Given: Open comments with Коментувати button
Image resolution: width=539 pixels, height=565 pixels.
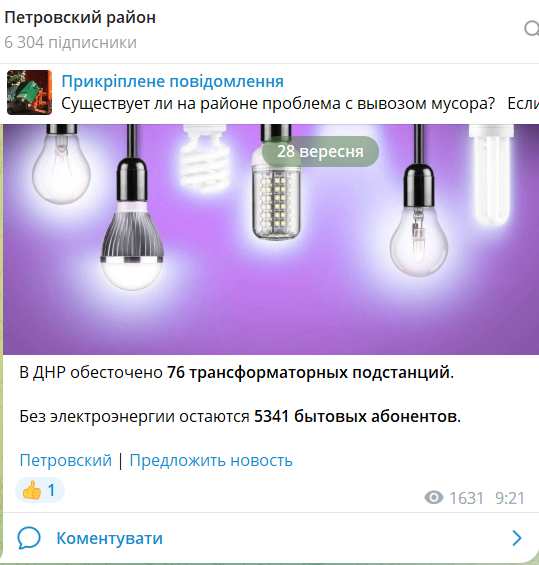Looking at the screenshot, I should click(110, 538).
